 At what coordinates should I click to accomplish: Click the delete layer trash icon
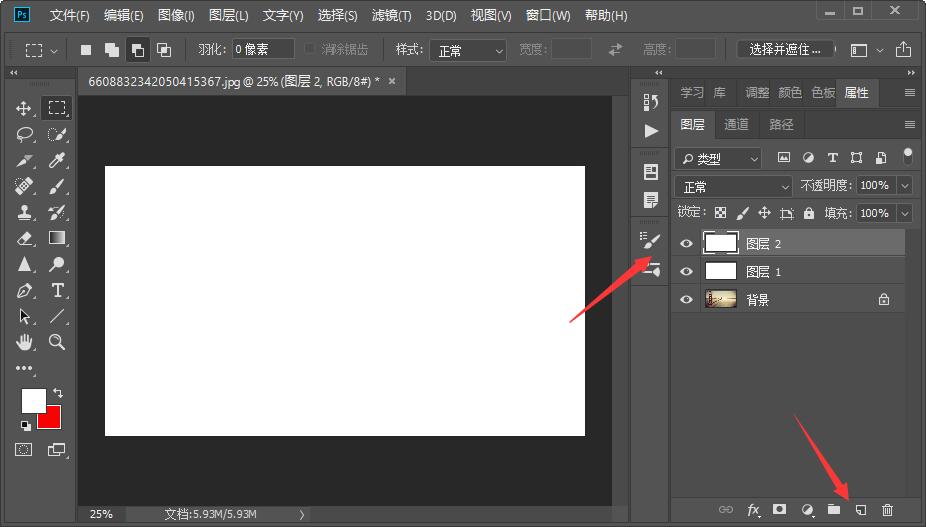888,509
